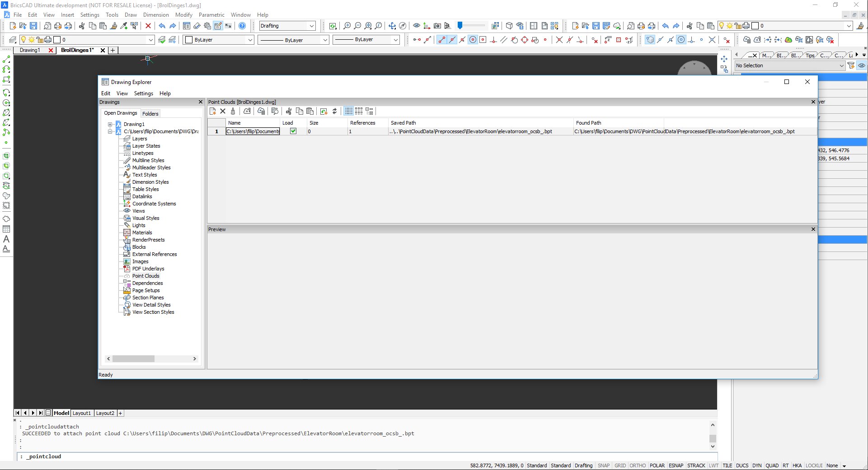Toggle Center entity snap icon
This screenshot has height=470, width=868.
coord(473,40)
